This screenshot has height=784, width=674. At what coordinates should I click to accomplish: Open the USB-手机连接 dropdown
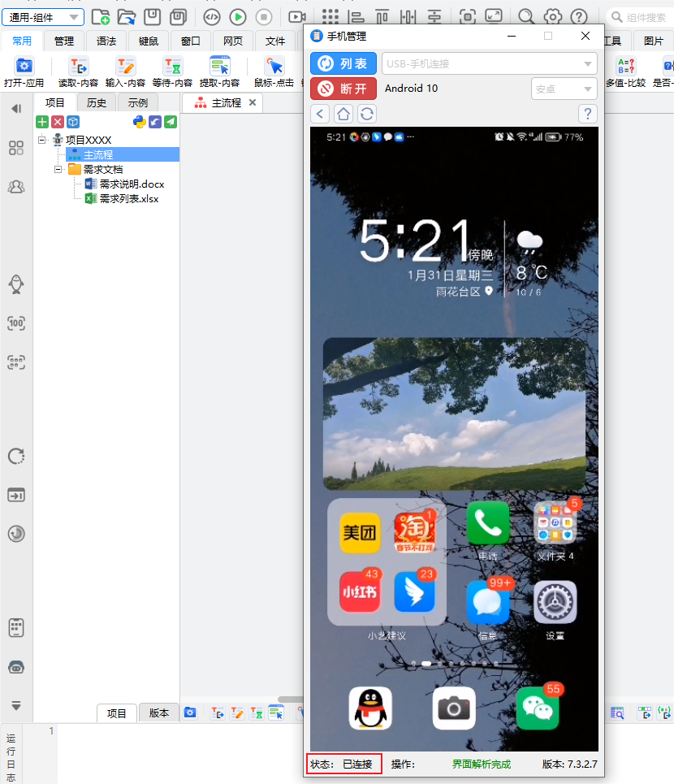pos(490,63)
